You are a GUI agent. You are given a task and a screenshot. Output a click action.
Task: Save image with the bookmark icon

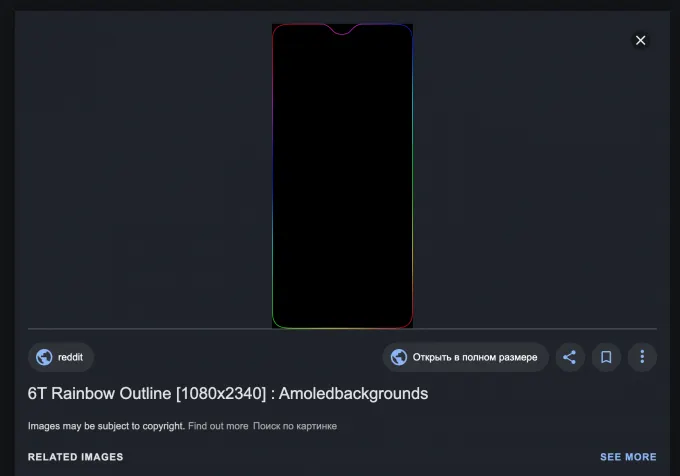(x=605, y=357)
